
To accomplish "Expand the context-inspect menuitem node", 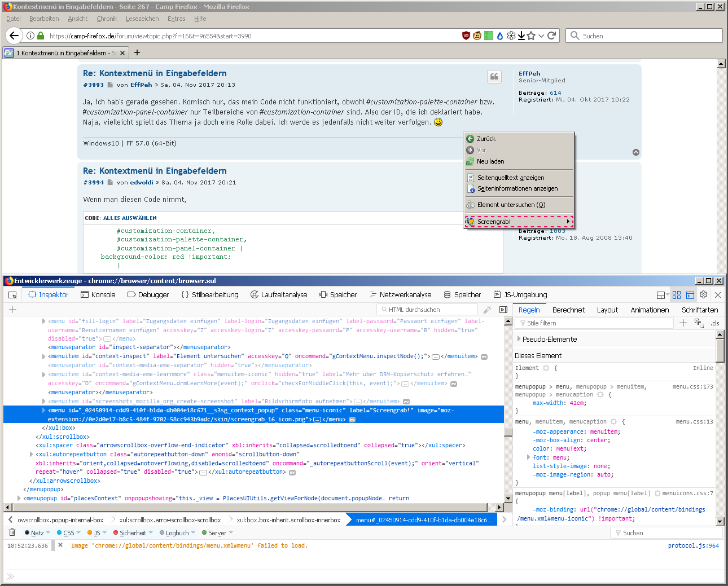I will click(44, 356).
